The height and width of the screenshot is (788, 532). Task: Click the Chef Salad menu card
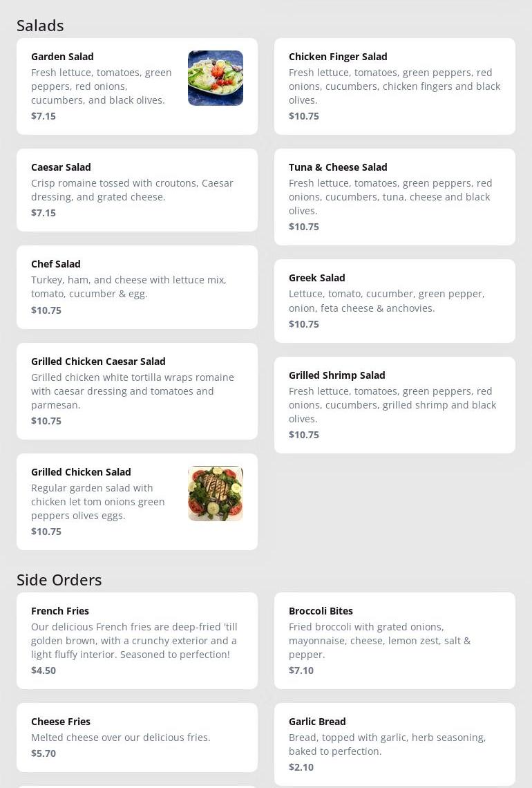tap(137, 287)
